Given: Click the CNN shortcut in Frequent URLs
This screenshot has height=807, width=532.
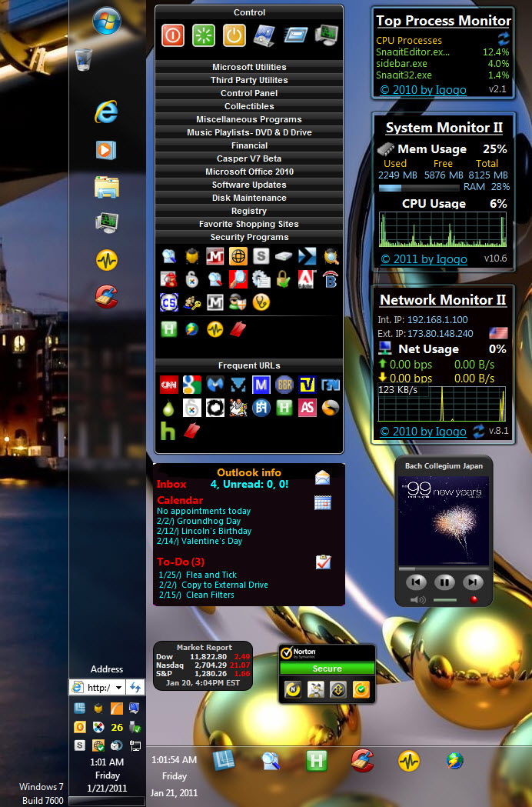Looking at the screenshot, I should 168,385.
